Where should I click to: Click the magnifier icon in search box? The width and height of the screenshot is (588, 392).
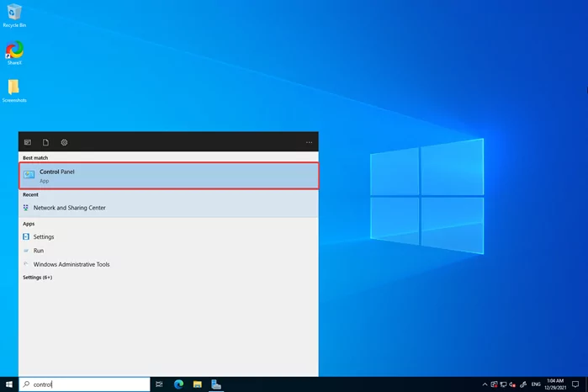point(26,384)
